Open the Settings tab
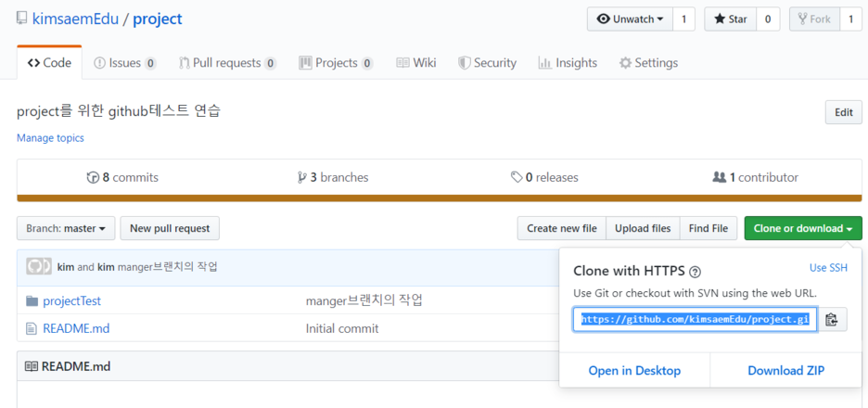This screenshot has width=868, height=408. coord(648,63)
